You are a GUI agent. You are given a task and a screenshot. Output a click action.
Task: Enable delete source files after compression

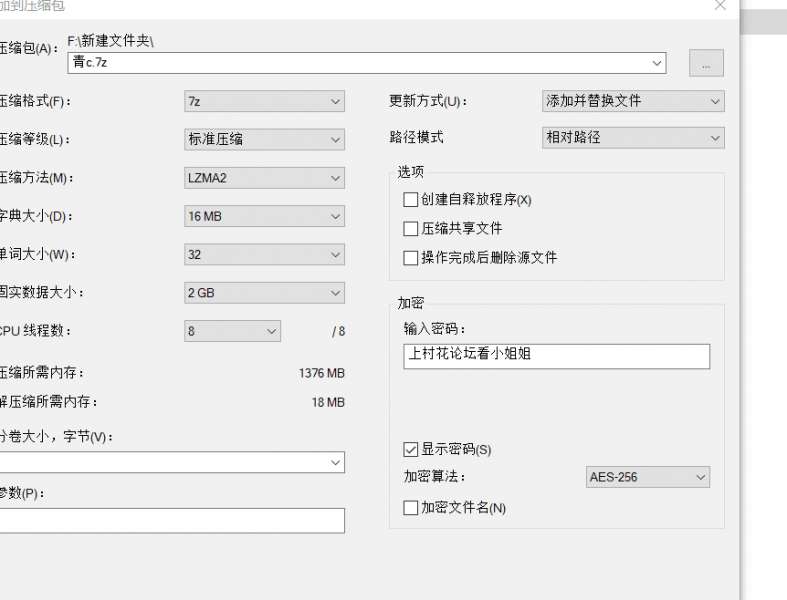(x=410, y=258)
